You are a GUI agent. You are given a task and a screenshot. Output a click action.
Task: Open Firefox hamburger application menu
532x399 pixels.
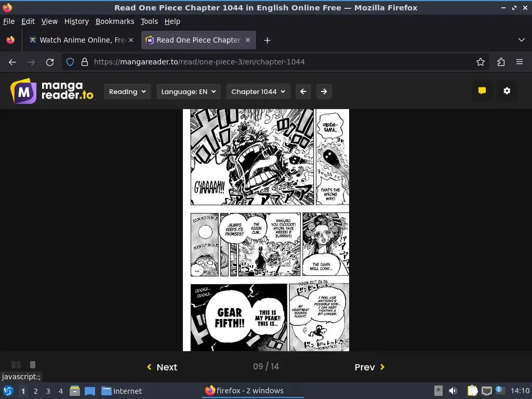click(x=520, y=62)
